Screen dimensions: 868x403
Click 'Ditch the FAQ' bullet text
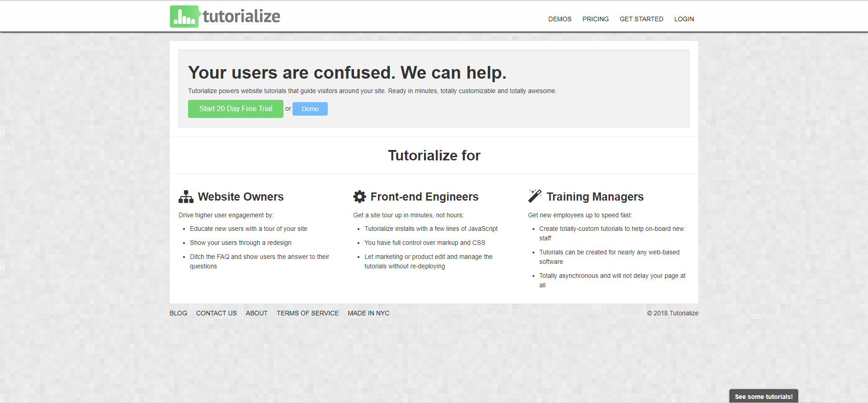[259, 261]
